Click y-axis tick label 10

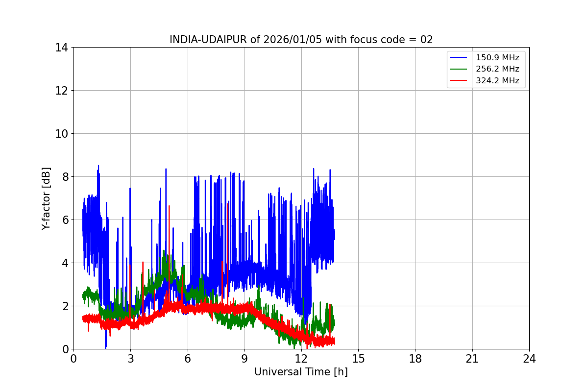pyautogui.click(x=62, y=134)
